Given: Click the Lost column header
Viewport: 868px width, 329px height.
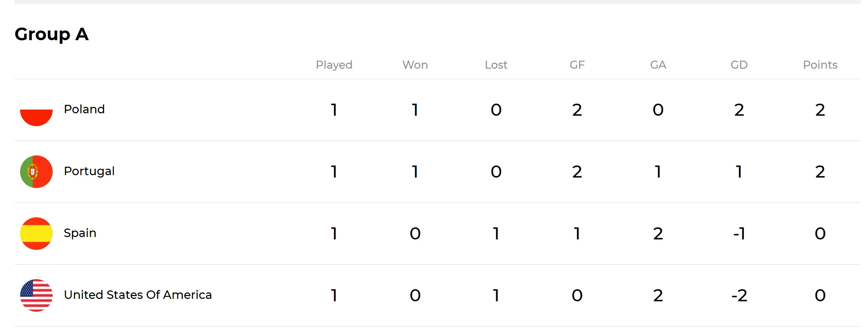Looking at the screenshot, I should 496,65.
